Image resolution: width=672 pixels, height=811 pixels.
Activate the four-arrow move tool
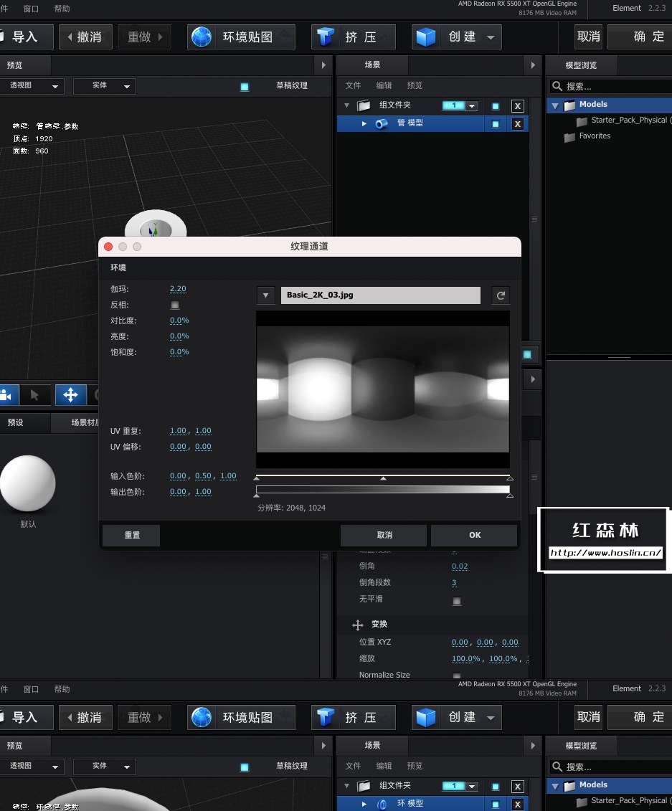tap(70, 394)
